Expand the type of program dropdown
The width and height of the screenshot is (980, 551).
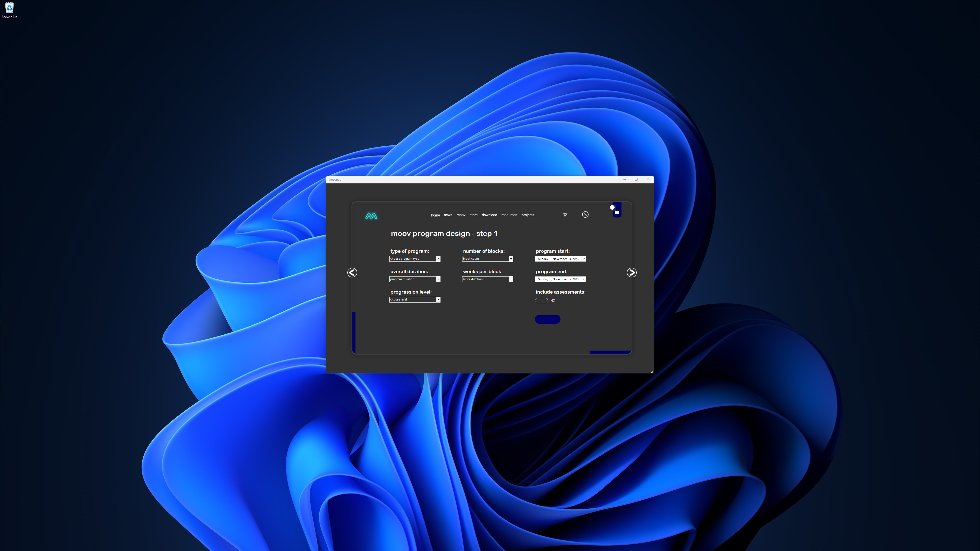tap(438, 259)
